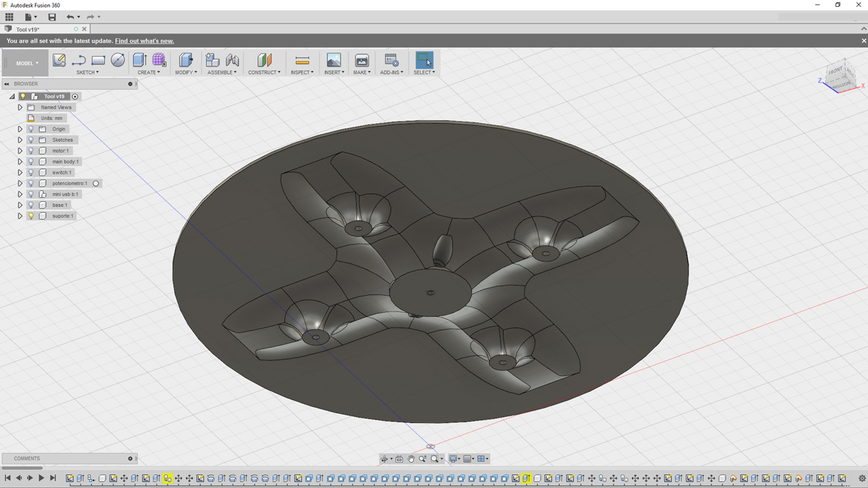Click the Look At camera icon

[x=399, y=459]
